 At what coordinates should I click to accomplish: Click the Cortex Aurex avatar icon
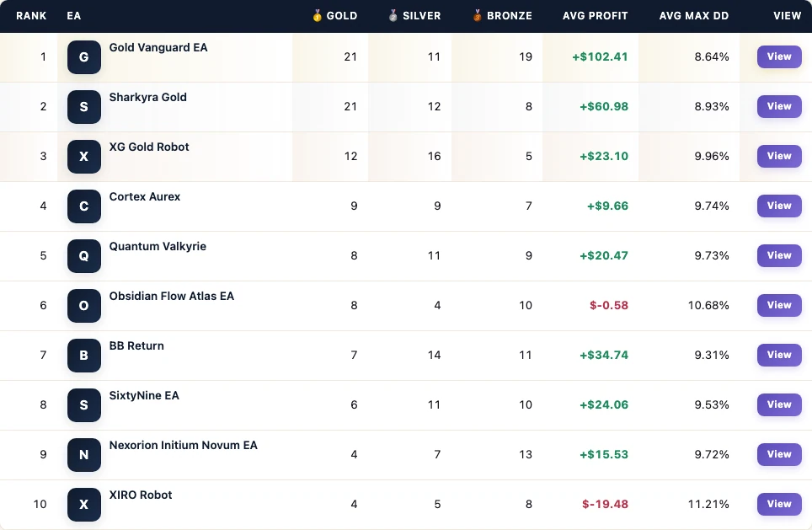pos(84,206)
